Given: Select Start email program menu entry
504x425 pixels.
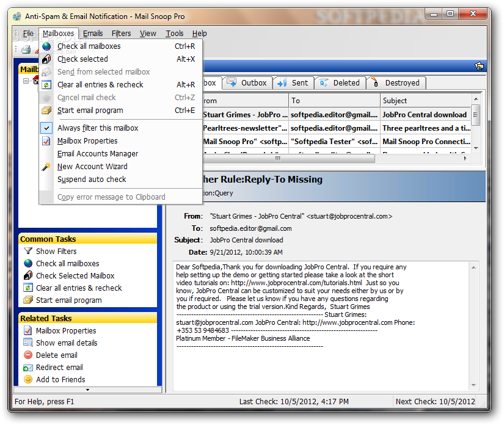Looking at the screenshot, I should point(121,111).
